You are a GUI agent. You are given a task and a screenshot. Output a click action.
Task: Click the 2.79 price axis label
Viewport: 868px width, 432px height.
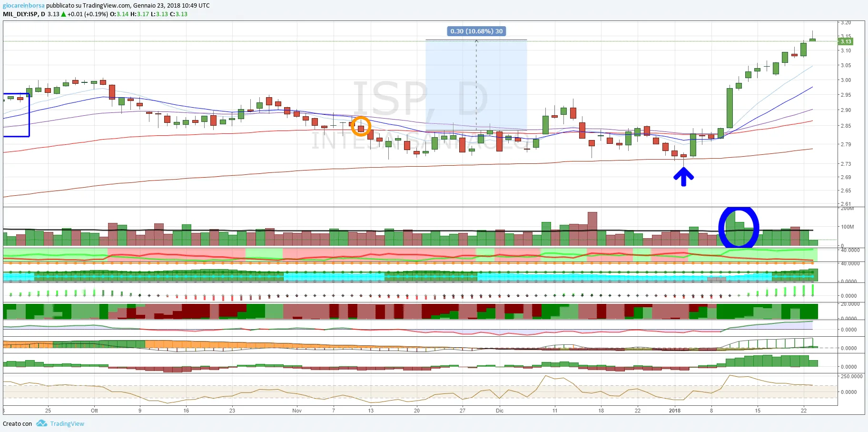coord(846,144)
